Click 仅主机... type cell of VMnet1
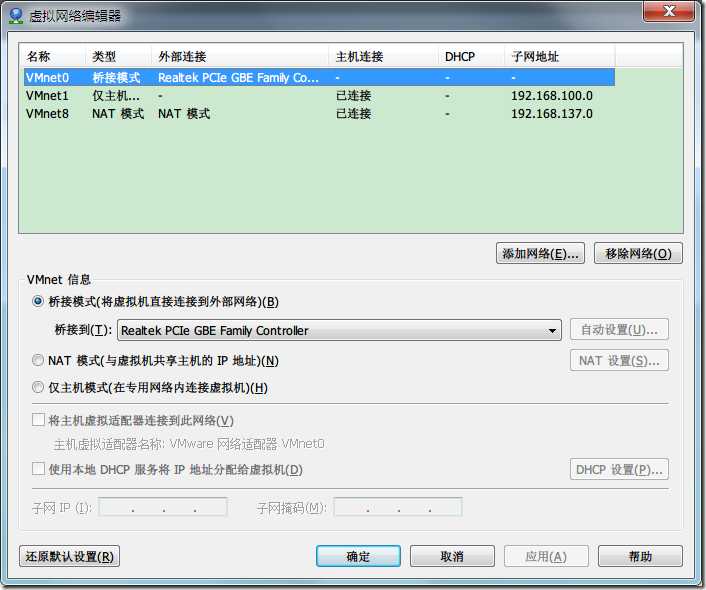This screenshot has height=590, width=706. point(116,95)
